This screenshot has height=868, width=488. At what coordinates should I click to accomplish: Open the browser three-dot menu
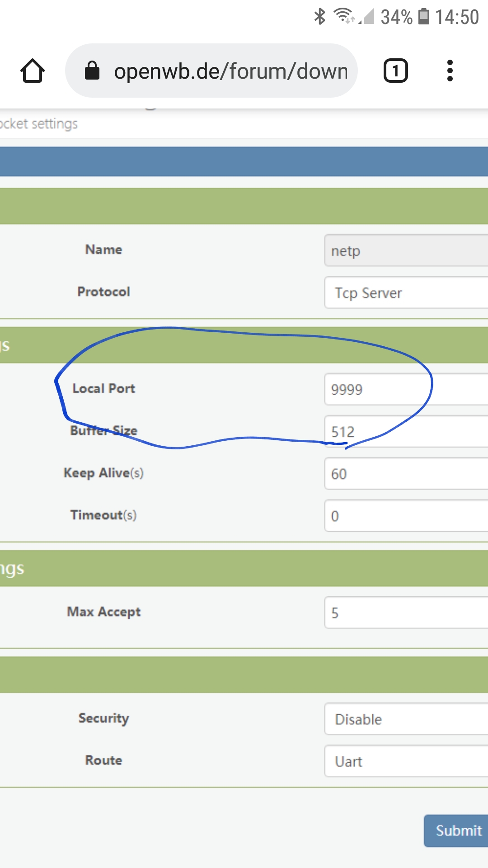click(x=450, y=71)
